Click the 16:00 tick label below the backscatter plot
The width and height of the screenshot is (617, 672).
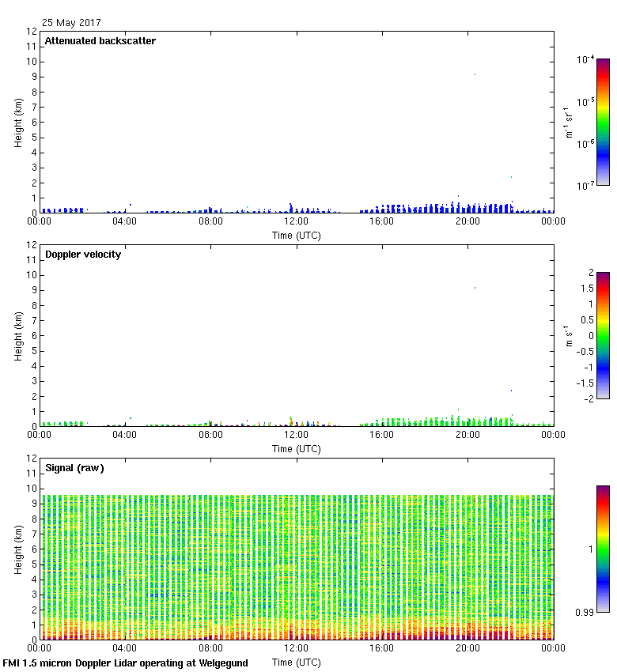[x=382, y=222]
